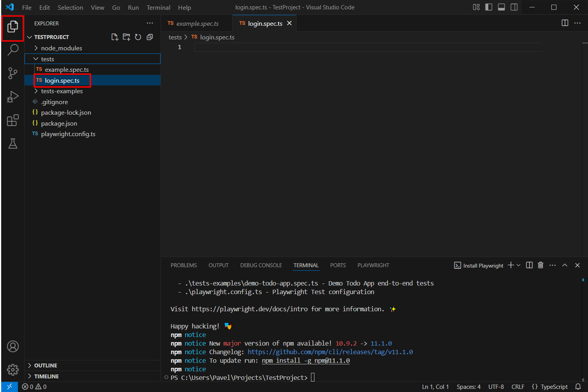Toggle the primary sidebar visibility
This screenshot has width=588, height=392.
[x=489, y=7]
